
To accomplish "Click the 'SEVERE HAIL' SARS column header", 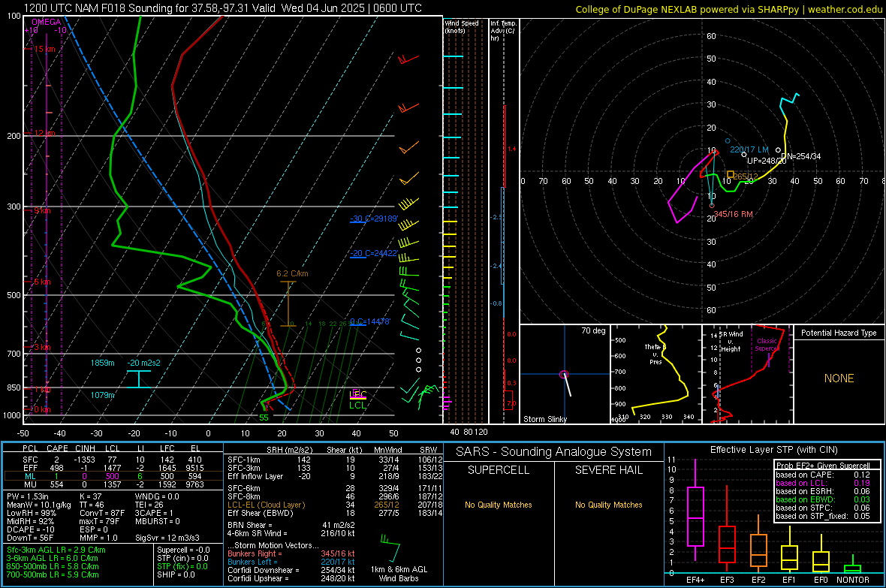I will click(608, 470).
